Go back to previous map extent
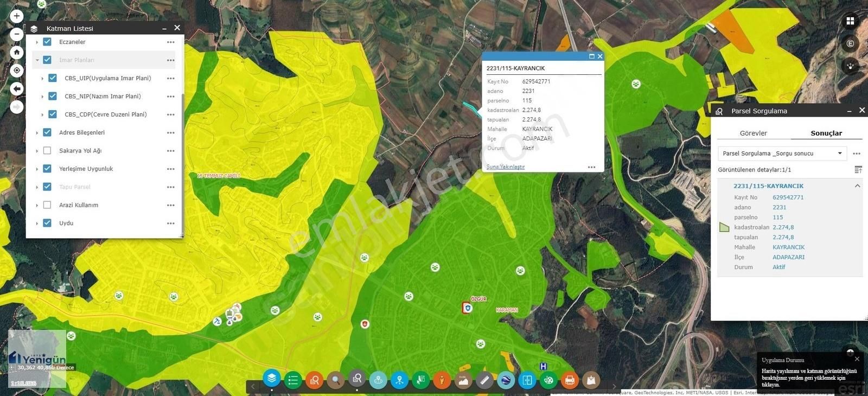This screenshot has width=868, height=396. click(16, 89)
